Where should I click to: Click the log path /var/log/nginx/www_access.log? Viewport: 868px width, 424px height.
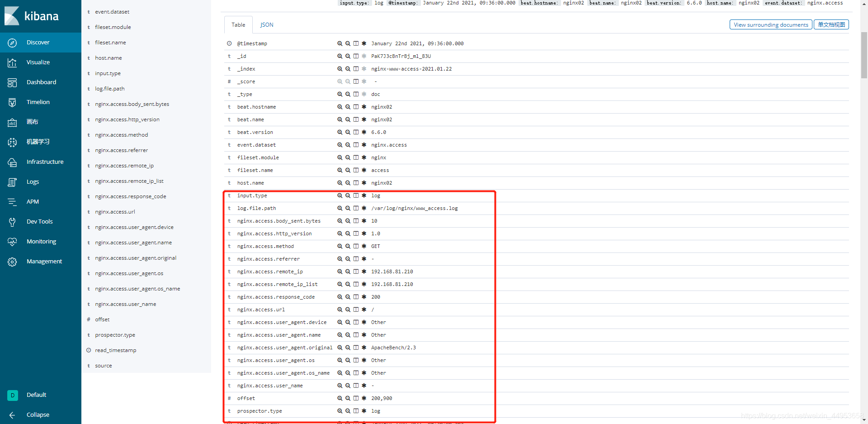click(x=414, y=208)
